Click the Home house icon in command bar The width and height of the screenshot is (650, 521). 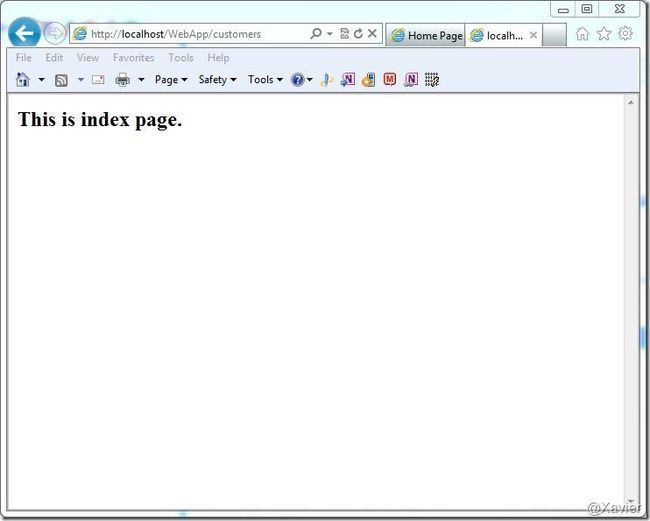[23, 79]
